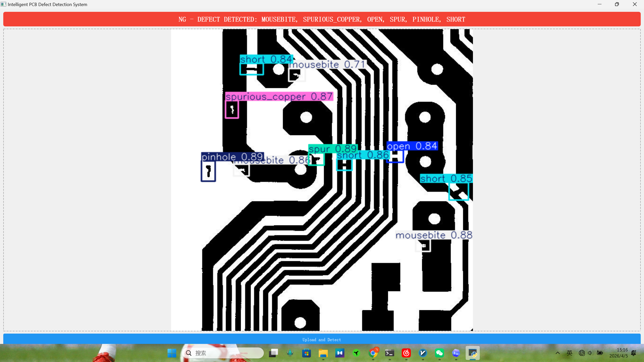The height and width of the screenshot is (362, 644).
Task: Open the Windows Start menu
Action: (172, 353)
